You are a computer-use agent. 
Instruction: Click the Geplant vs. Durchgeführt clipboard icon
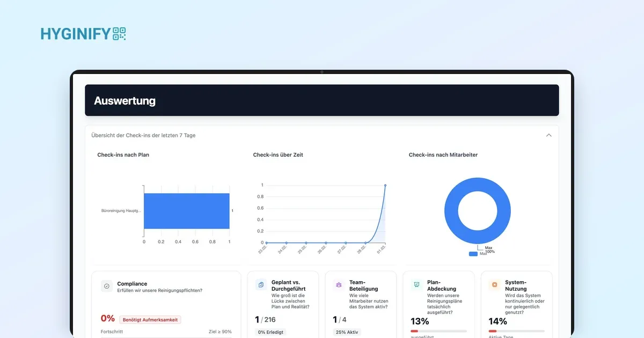click(x=261, y=285)
